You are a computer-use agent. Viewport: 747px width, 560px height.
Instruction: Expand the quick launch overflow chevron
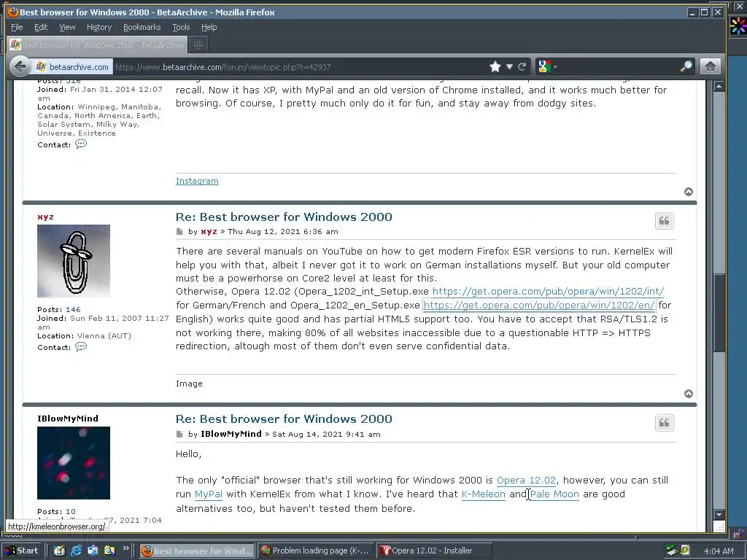pyautogui.click(x=125, y=548)
